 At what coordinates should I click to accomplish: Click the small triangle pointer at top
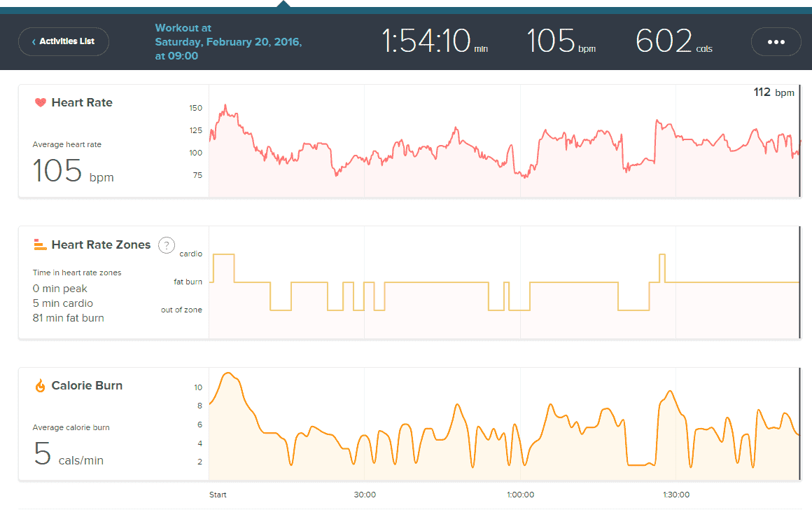tap(283, 4)
